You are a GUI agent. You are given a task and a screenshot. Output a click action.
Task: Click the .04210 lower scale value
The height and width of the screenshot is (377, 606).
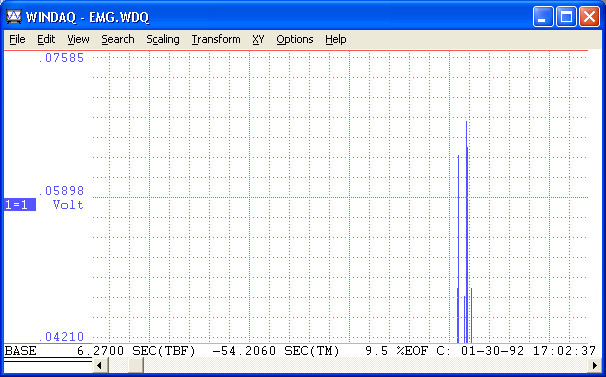point(61,336)
